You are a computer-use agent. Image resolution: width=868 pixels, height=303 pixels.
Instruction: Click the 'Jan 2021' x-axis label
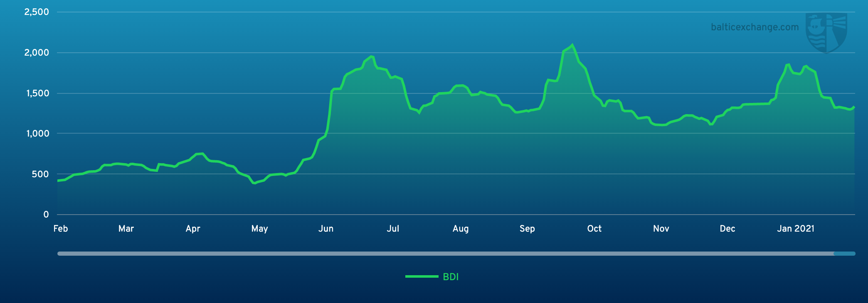point(796,229)
